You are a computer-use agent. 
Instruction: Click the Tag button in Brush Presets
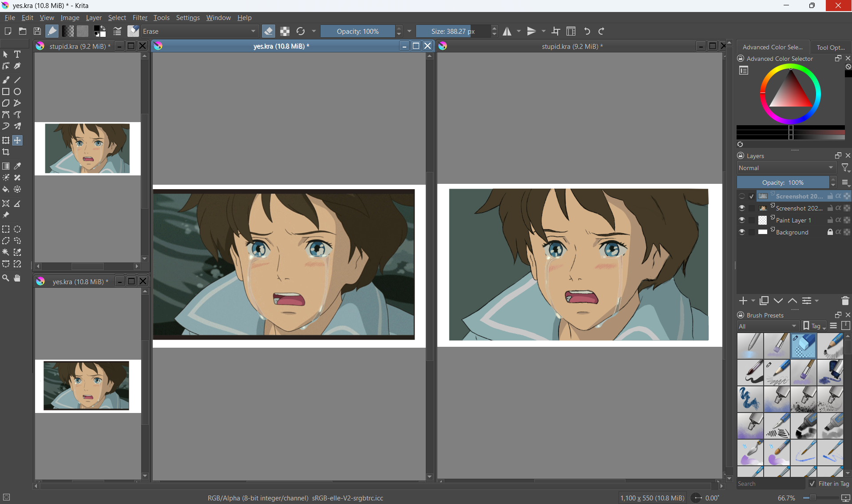point(814,326)
